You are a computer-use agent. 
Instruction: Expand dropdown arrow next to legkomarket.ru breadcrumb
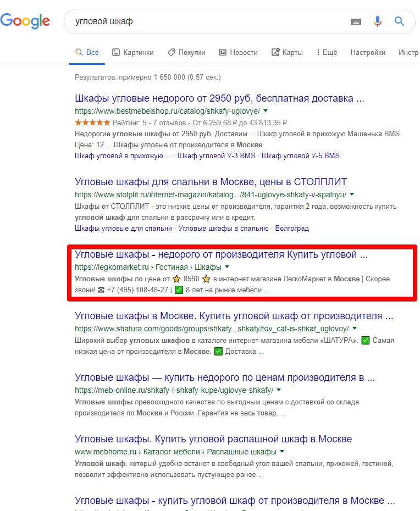coord(227,267)
